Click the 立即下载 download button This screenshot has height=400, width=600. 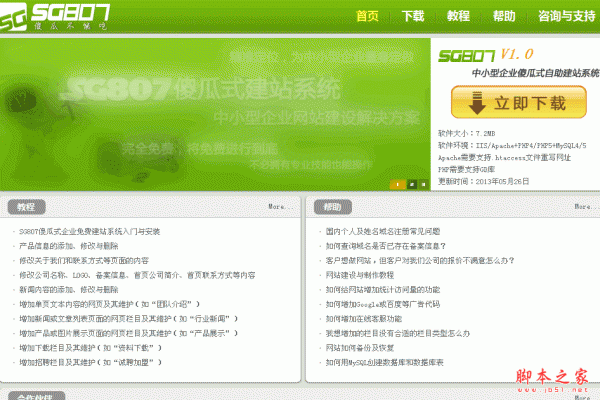[518, 102]
